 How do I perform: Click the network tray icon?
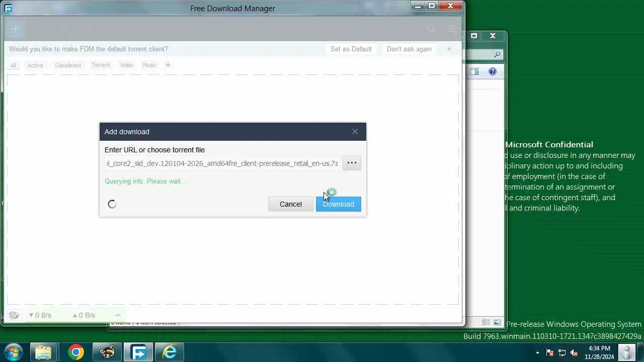562,352
